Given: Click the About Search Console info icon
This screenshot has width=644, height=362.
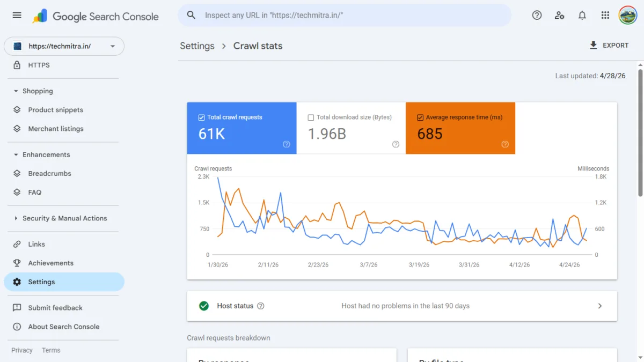Looking at the screenshot, I should point(17,327).
